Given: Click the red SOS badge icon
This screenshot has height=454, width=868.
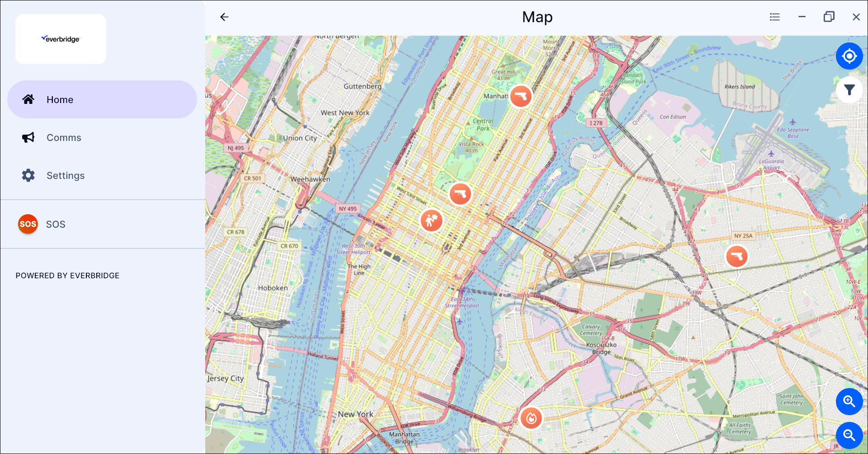Looking at the screenshot, I should [x=28, y=224].
